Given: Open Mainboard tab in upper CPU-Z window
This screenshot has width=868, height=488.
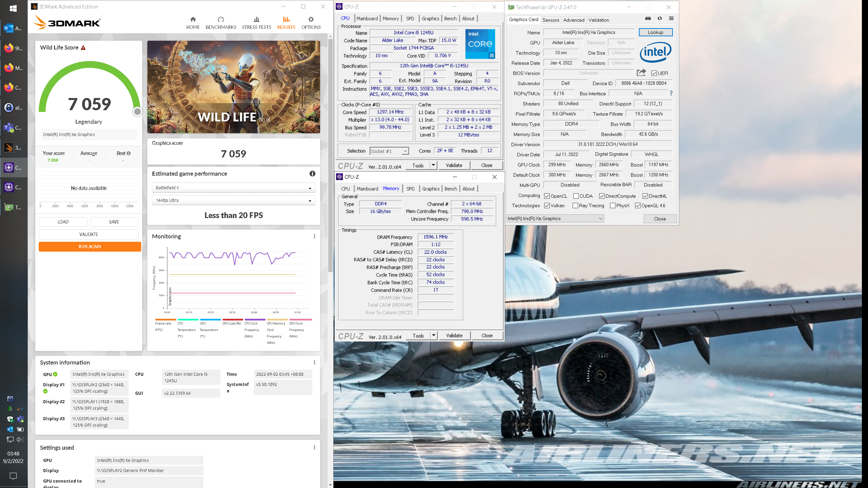Looking at the screenshot, I should click(367, 19).
